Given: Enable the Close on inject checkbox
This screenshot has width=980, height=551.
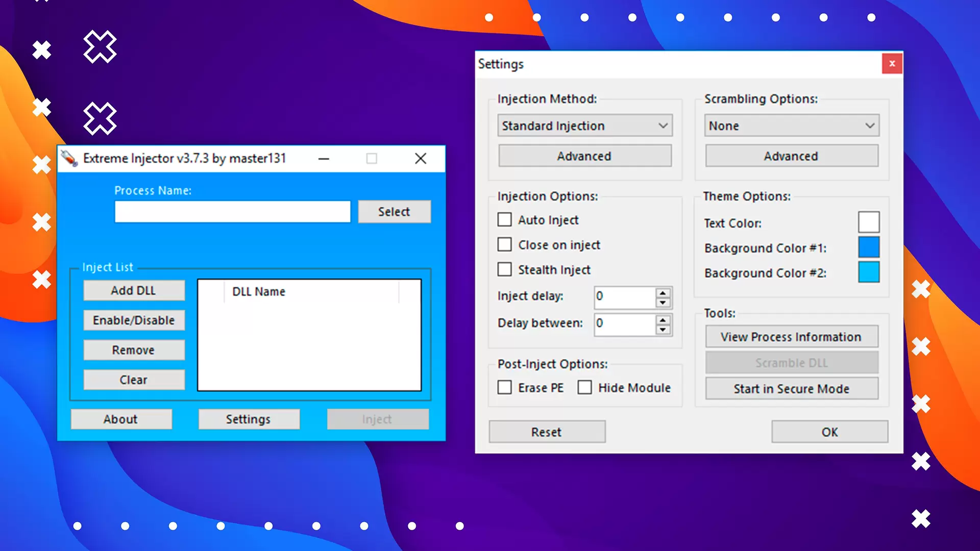Looking at the screenshot, I should (x=504, y=245).
